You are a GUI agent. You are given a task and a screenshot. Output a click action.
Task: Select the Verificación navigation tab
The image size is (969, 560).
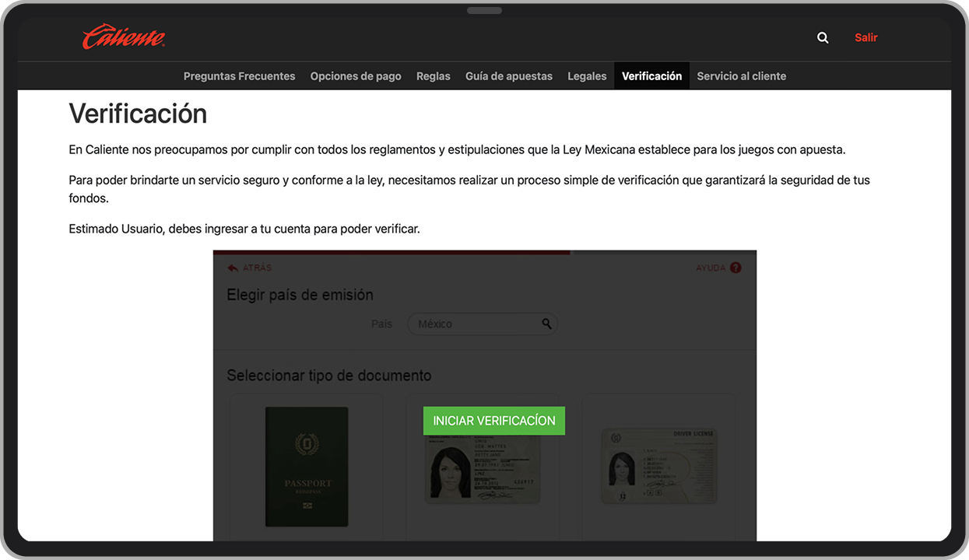point(651,75)
